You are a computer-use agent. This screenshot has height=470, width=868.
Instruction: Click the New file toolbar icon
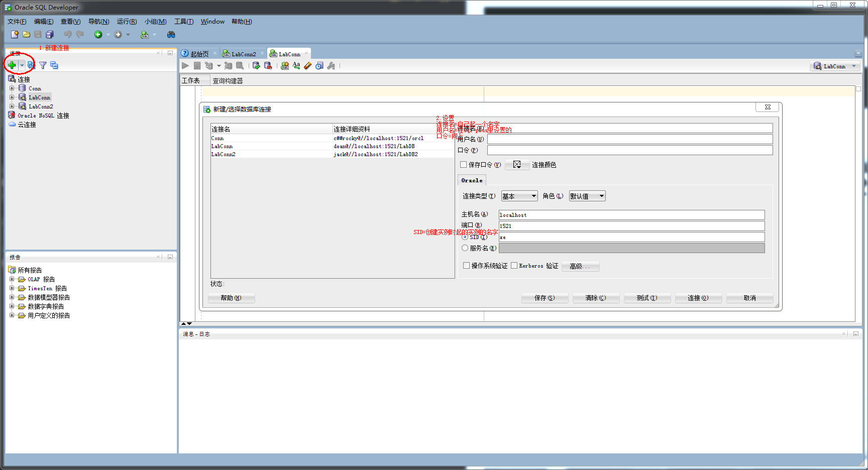coord(15,35)
